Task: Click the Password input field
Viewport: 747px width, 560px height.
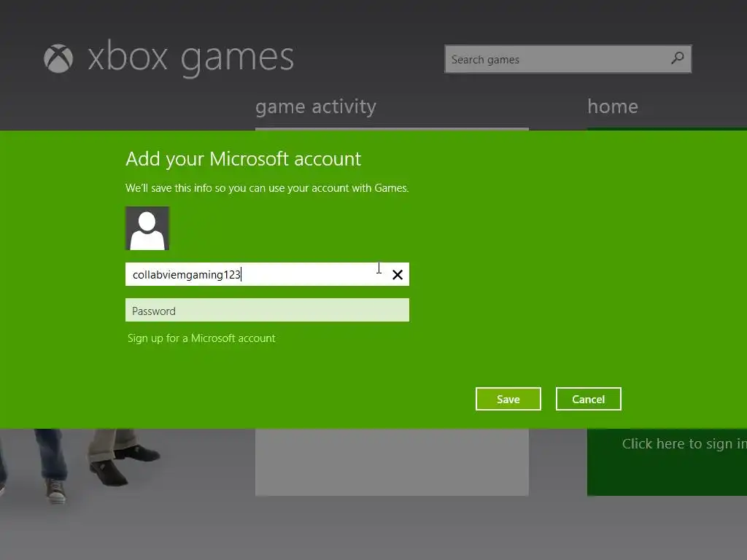Action: (267, 310)
